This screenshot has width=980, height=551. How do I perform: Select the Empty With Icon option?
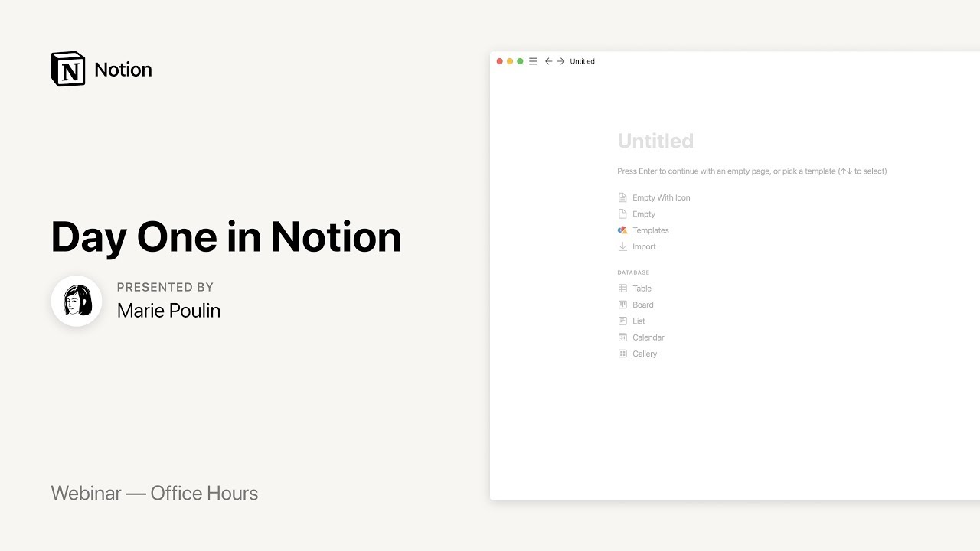661,197
